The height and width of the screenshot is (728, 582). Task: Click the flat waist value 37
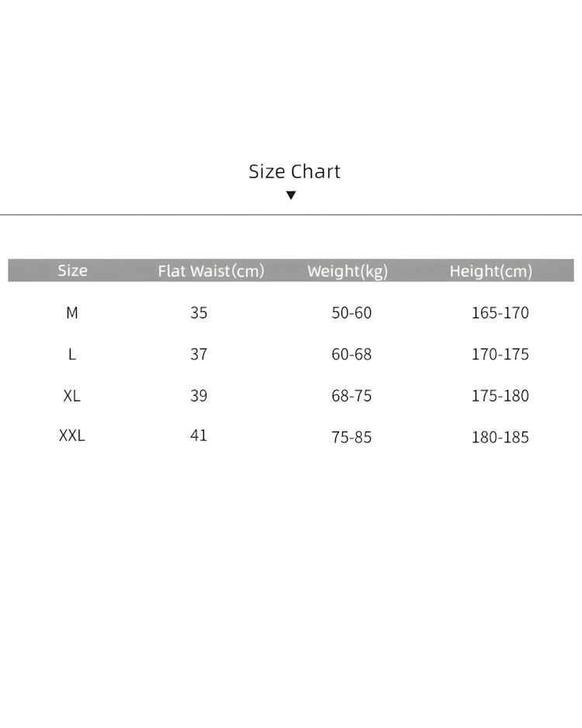(199, 354)
